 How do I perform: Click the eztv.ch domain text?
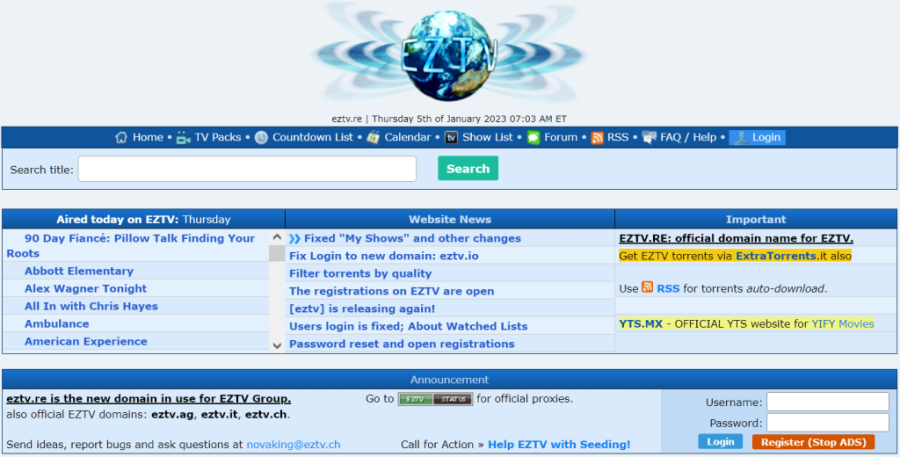[x=266, y=415]
